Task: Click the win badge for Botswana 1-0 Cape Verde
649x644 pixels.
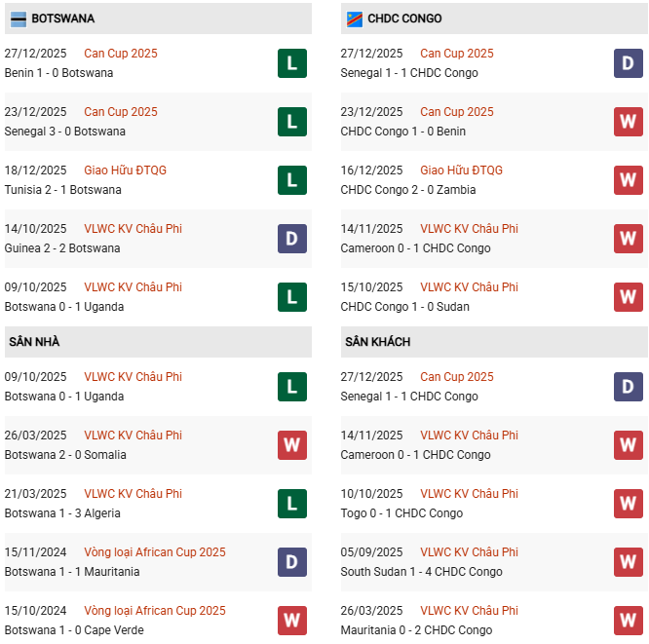Action: click(x=292, y=621)
